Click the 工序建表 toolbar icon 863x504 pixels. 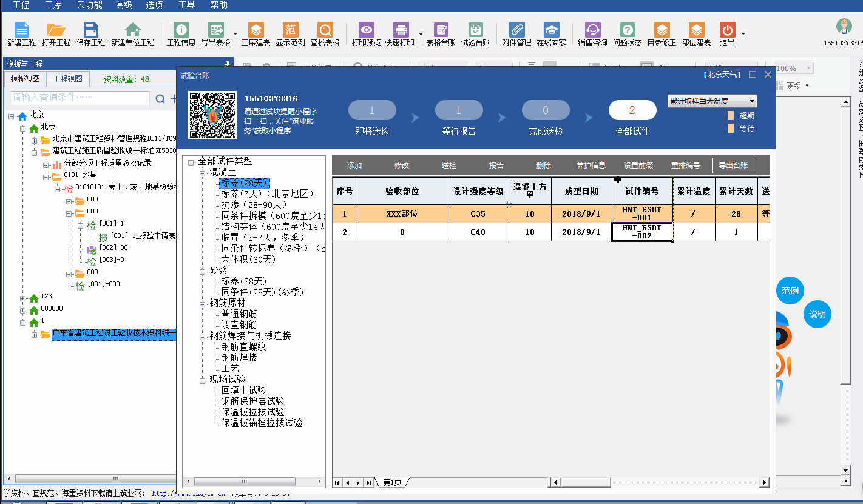tap(256, 30)
